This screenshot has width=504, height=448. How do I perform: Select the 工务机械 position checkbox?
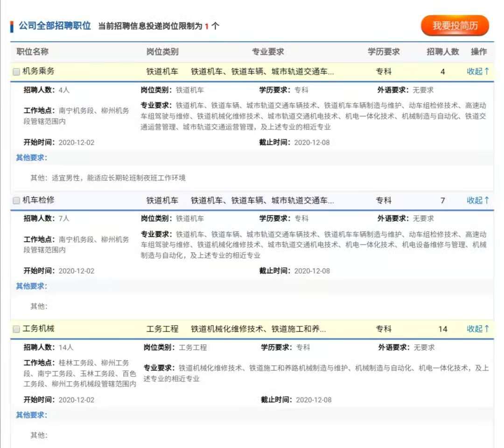16,329
